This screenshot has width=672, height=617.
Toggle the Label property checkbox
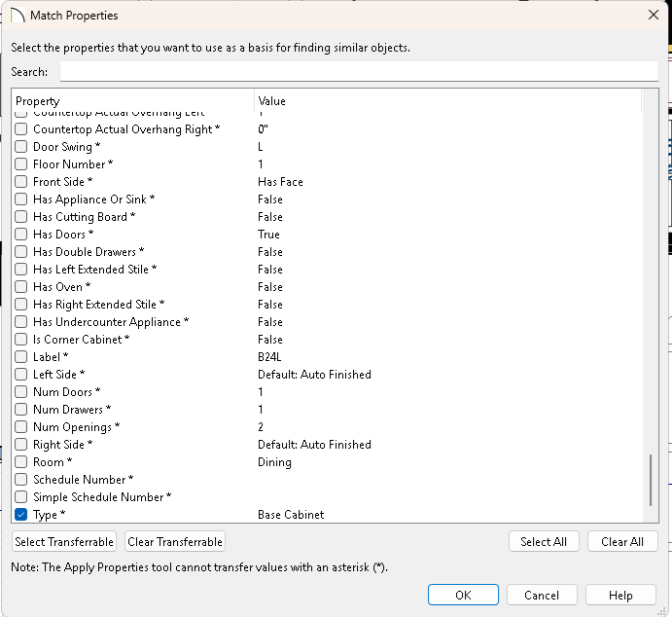tap(21, 357)
